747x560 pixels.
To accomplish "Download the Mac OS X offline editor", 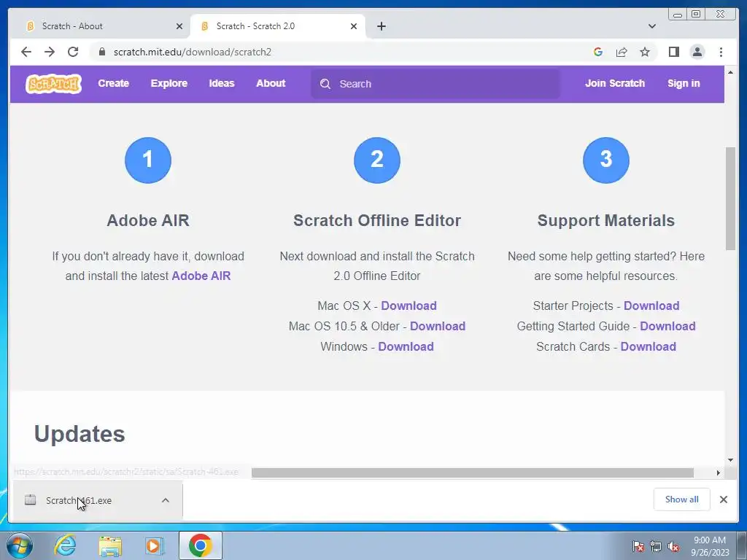I will pos(409,306).
